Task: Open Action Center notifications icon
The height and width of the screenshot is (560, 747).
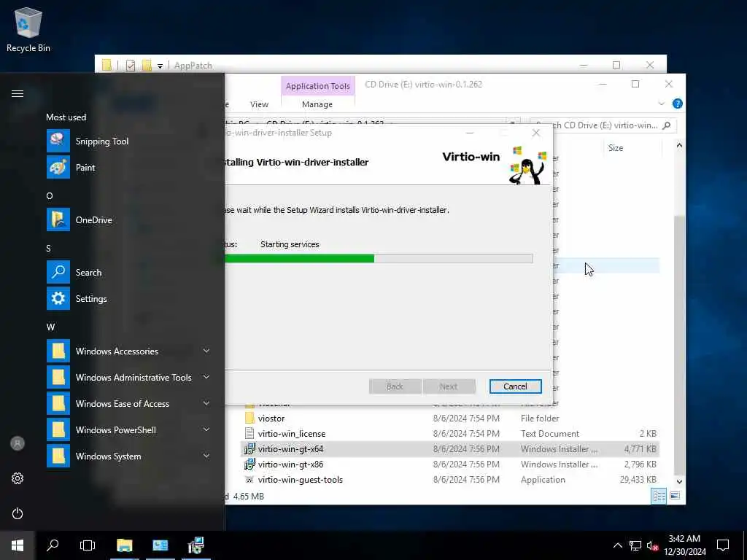Action: (x=723, y=545)
